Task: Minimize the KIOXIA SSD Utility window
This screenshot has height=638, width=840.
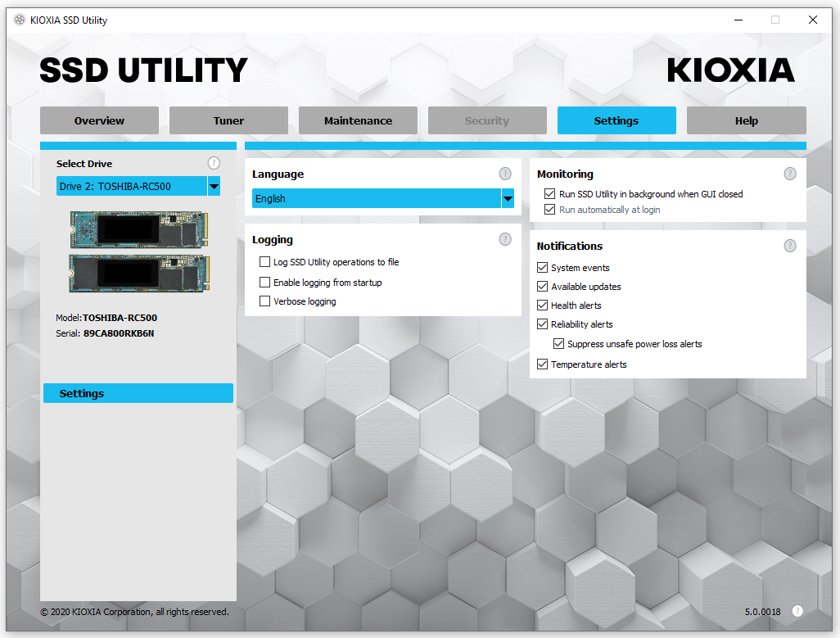Action: point(738,20)
